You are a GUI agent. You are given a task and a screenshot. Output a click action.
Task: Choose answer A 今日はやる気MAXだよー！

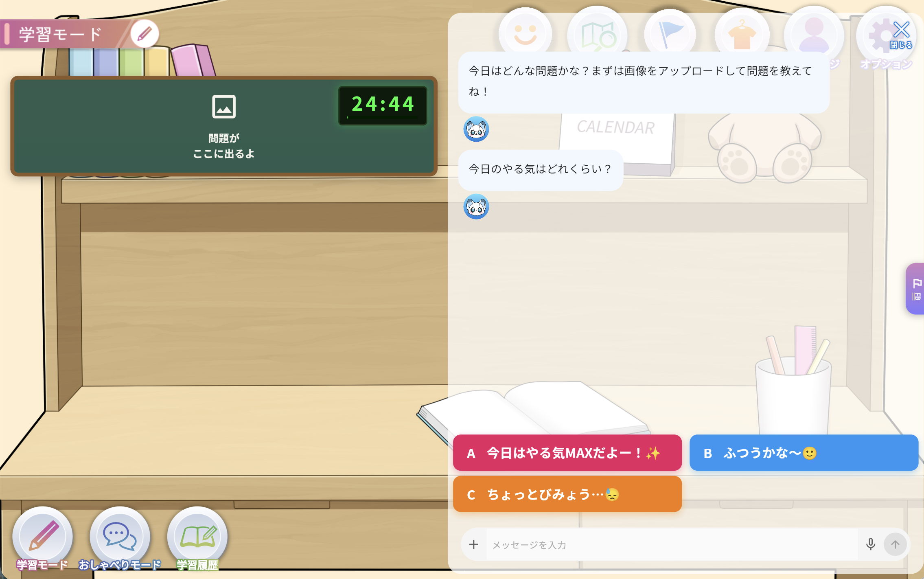(x=567, y=453)
